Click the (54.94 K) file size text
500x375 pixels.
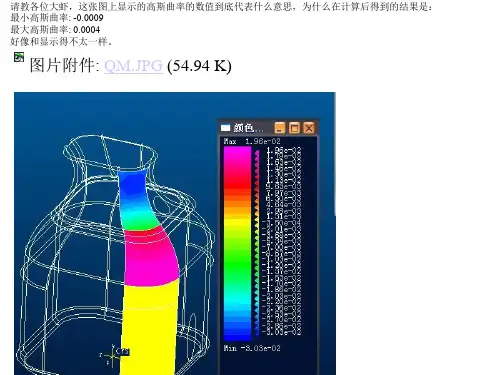[x=199, y=66]
